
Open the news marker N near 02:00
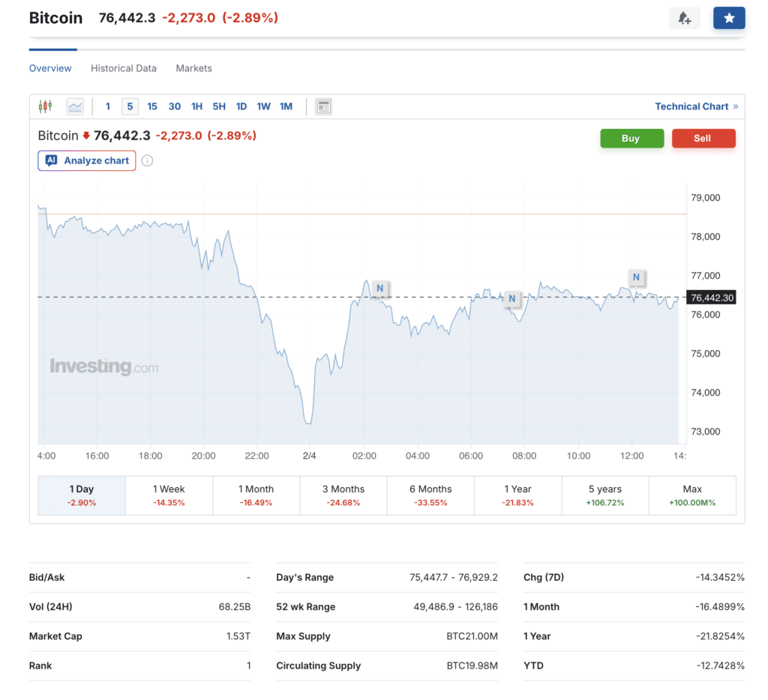379,289
